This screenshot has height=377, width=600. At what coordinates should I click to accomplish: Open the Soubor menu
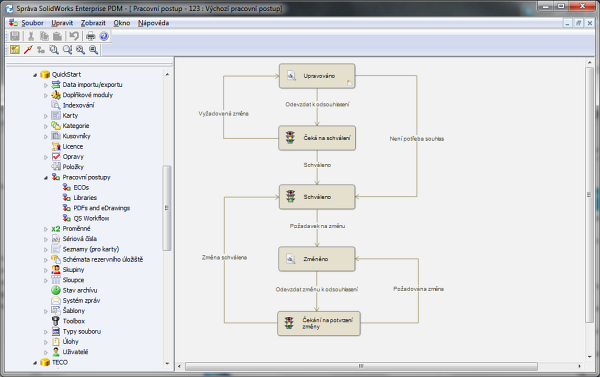[x=32, y=23]
